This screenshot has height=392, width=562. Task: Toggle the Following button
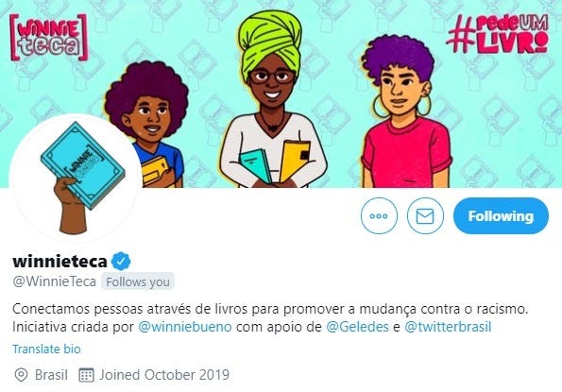501,215
